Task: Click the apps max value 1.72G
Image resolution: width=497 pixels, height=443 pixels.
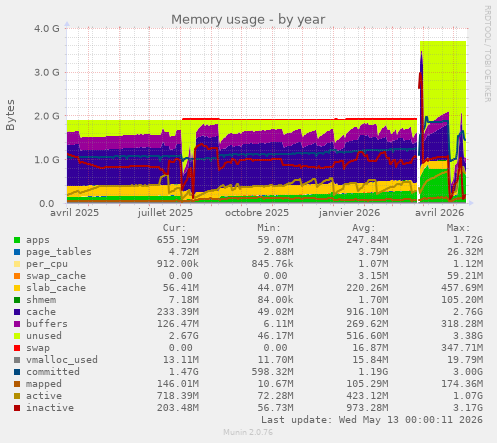Action: point(468,240)
